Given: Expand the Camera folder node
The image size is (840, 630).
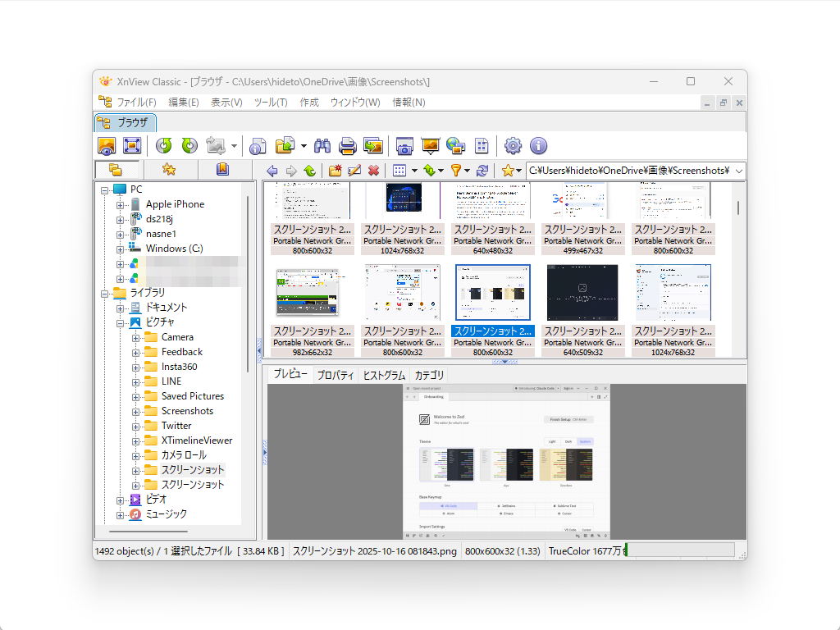Looking at the screenshot, I should point(135,338).
